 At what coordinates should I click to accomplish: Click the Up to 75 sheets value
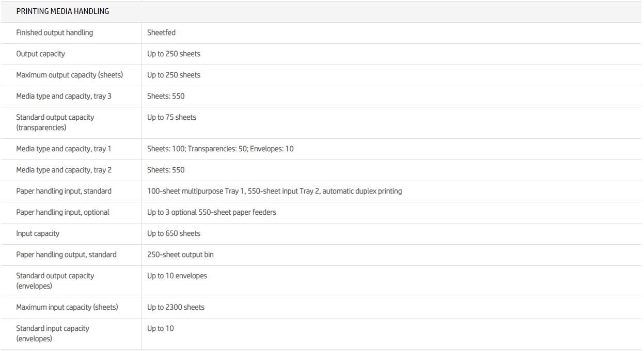tap(171, 117)
